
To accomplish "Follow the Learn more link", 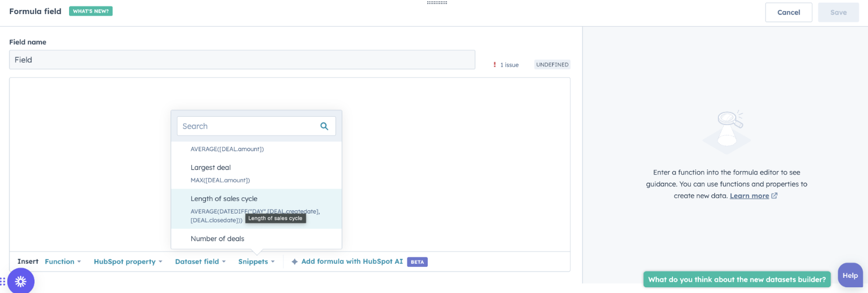I will point(749,196).
